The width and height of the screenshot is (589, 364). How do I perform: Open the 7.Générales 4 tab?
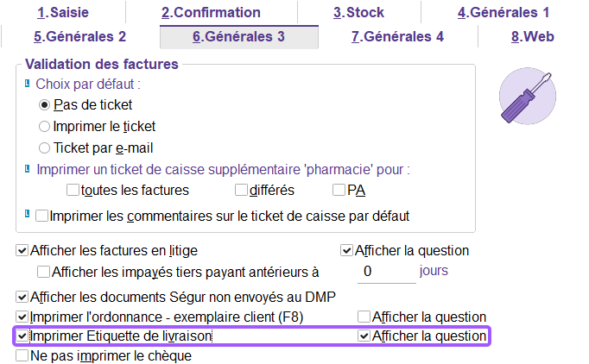click(x=397, y=36)
